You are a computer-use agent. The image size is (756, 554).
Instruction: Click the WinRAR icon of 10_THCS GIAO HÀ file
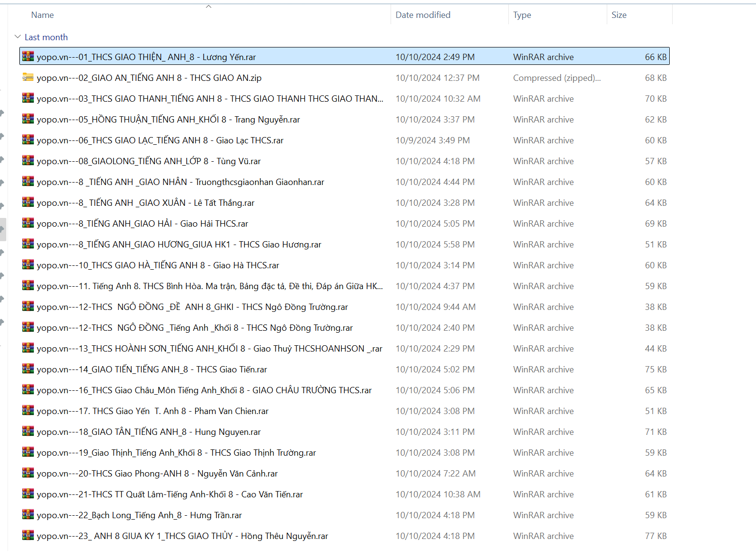pyautogui.click(x=28, y=264)
